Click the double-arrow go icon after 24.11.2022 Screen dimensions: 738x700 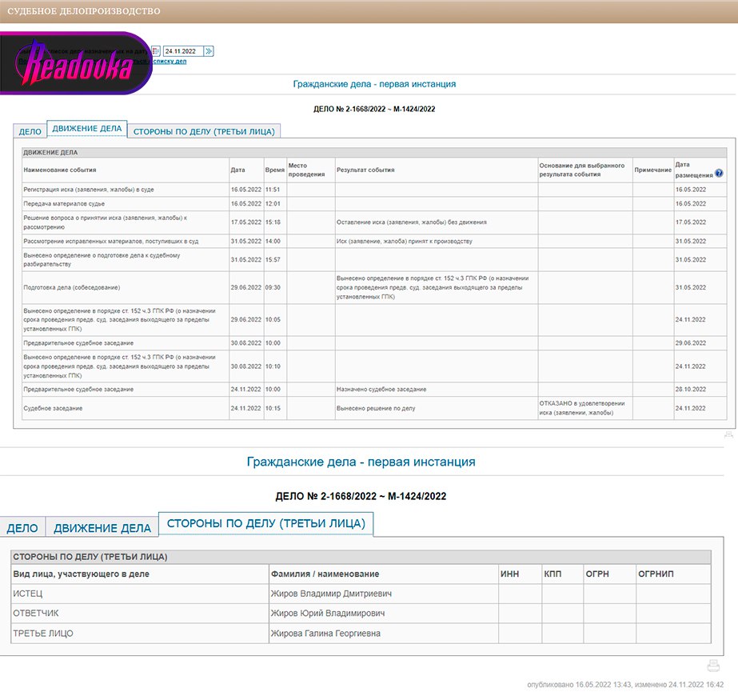[x=209, y=51]
